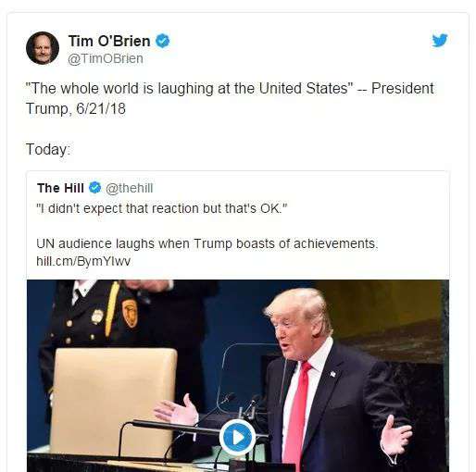Click the teleprompter glass in the video image

click(247, 377)
